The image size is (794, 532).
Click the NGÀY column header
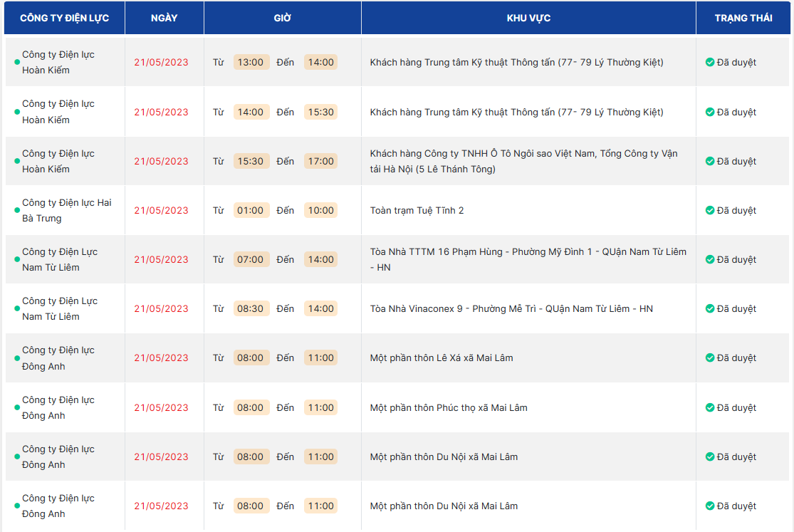[164, 19]
